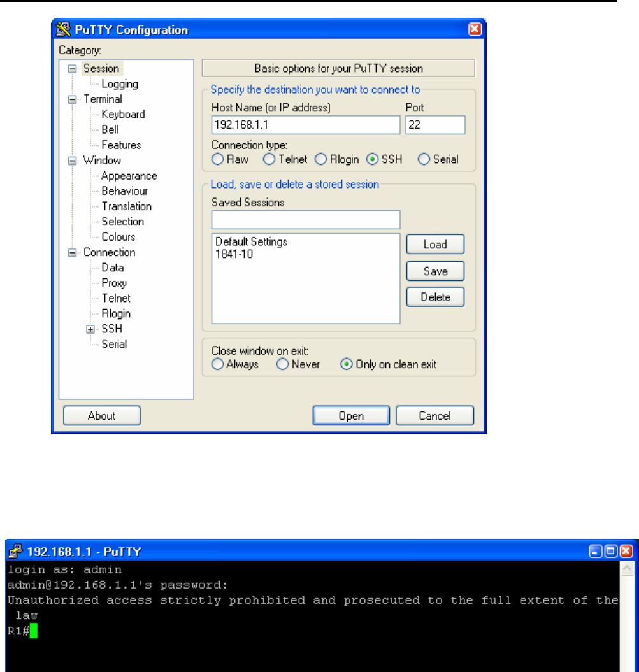Image resolution: width=639 pixels, height=672 pixels.
Task: Open the Connection category
Action: (x=110, y=252)
